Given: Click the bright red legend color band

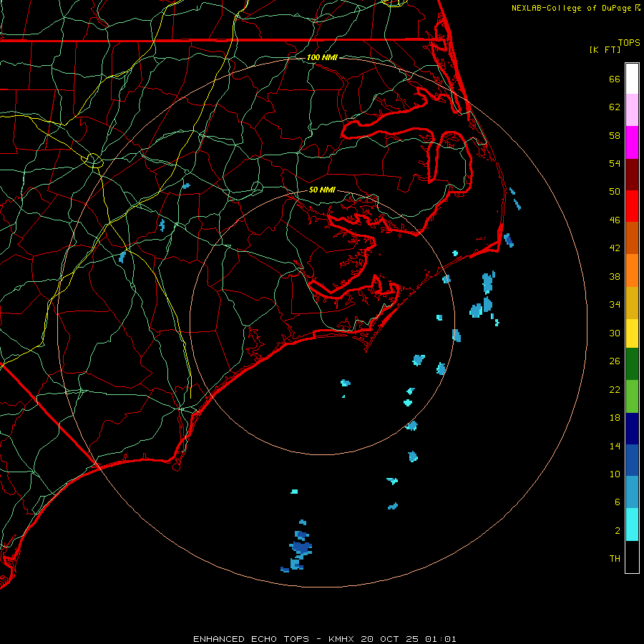Looking at the screenshot, I should pos(632,206).
